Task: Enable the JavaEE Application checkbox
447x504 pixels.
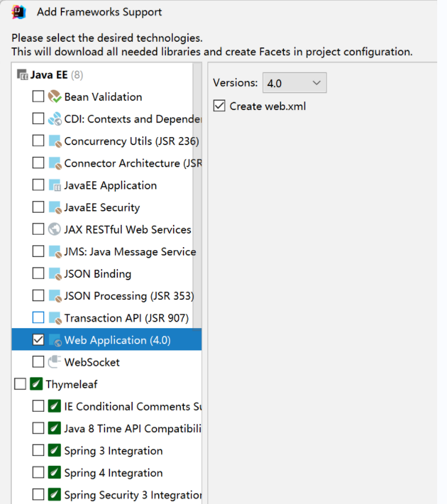Action: click(38, 185)
